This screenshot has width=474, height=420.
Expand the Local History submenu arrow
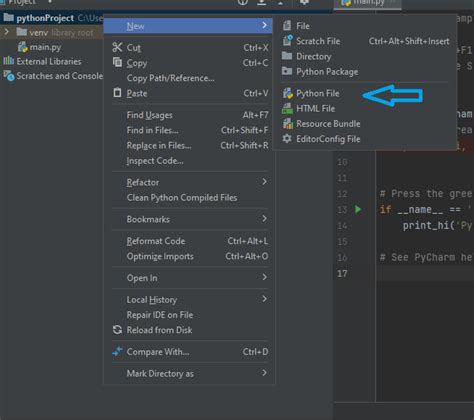pyautogui.click(x=265, y=299)
